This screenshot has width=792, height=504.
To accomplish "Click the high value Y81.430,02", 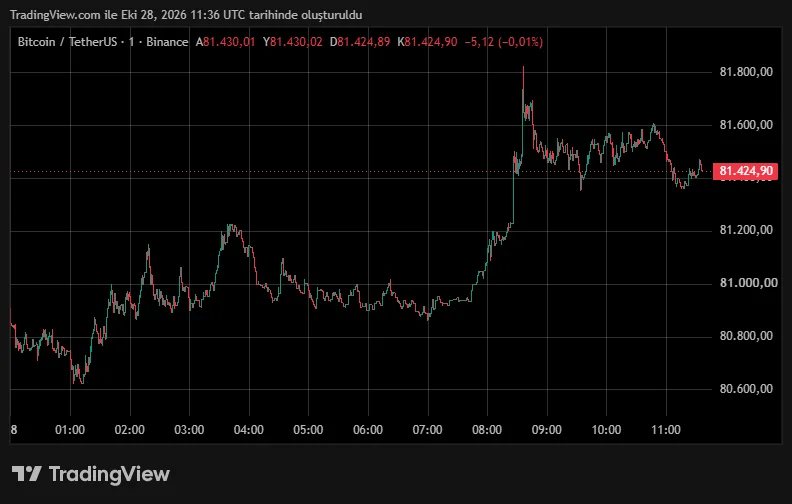I will click(292, 42).
